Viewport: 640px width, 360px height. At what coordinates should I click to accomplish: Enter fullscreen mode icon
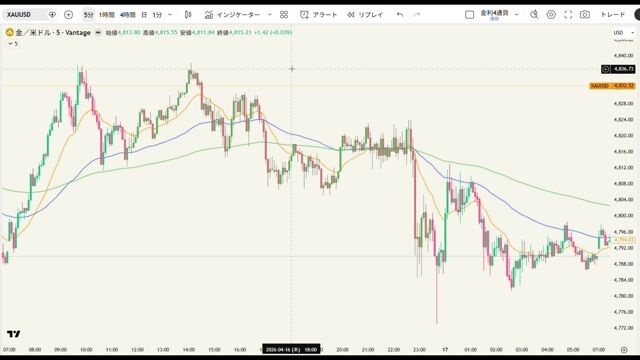click(x=568, y=15)
